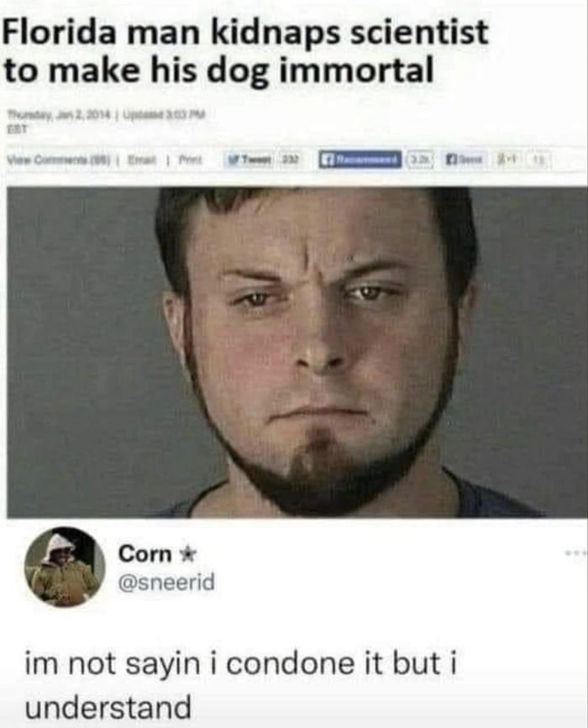Open Corn's profile avatar
Image resolution: width=588 pixels, height=728 pixels.
click(x=65, y=567)
